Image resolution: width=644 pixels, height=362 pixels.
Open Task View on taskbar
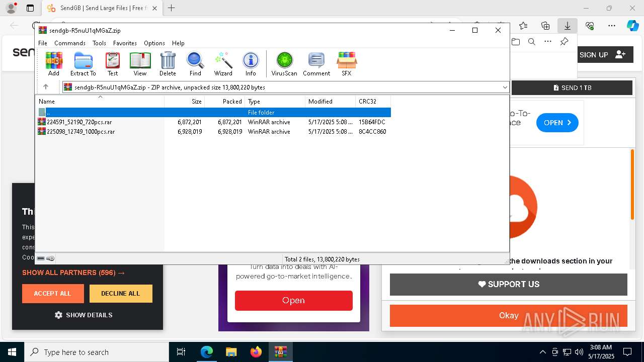[x=181, y=352]
